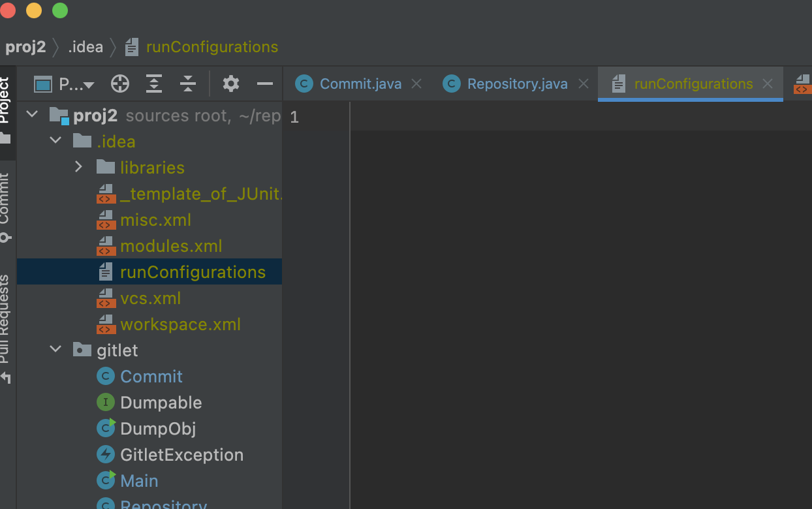812x509 pixels.
Task: Click .idea in the breadcrumb path
Action: (x=86, y=47)
